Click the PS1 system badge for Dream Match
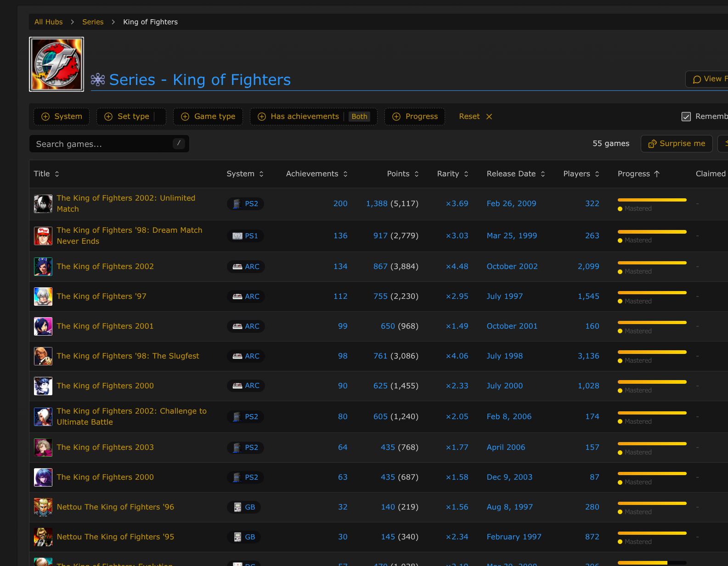 point(245,236)
